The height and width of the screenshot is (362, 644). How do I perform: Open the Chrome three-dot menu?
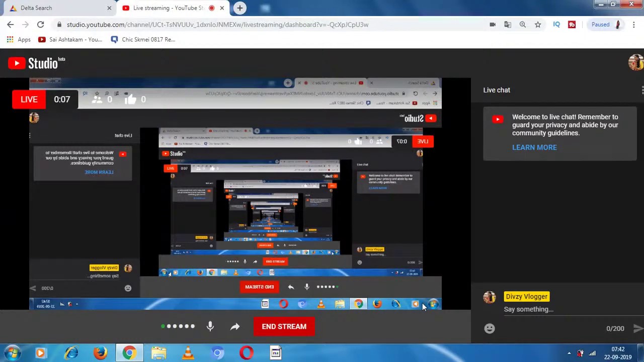(634, 24)
